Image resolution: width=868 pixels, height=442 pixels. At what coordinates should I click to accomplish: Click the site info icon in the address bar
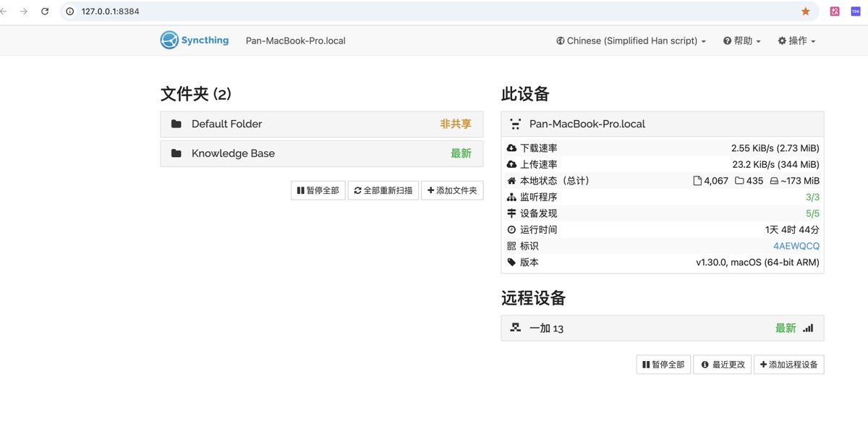[x=70, y=12]
